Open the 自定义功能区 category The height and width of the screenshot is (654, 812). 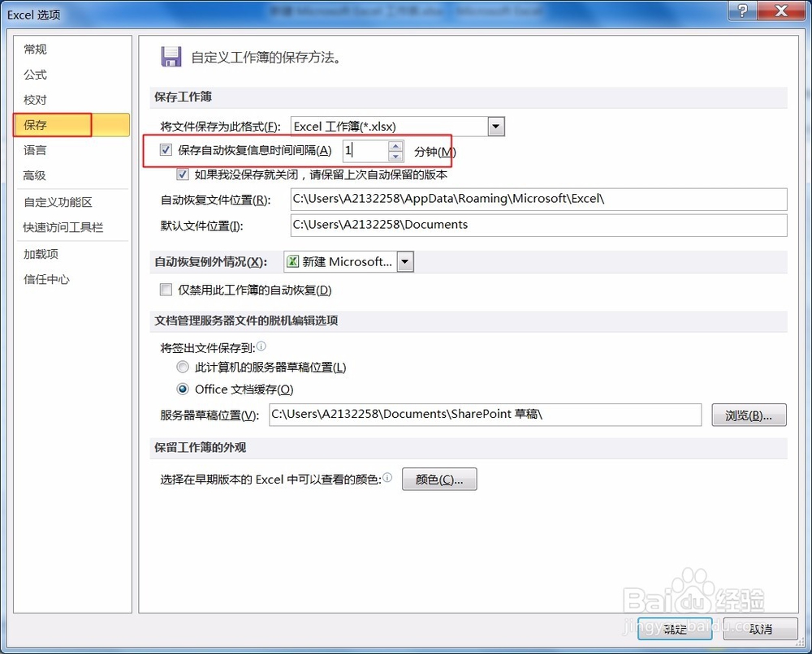pos(58,202)
